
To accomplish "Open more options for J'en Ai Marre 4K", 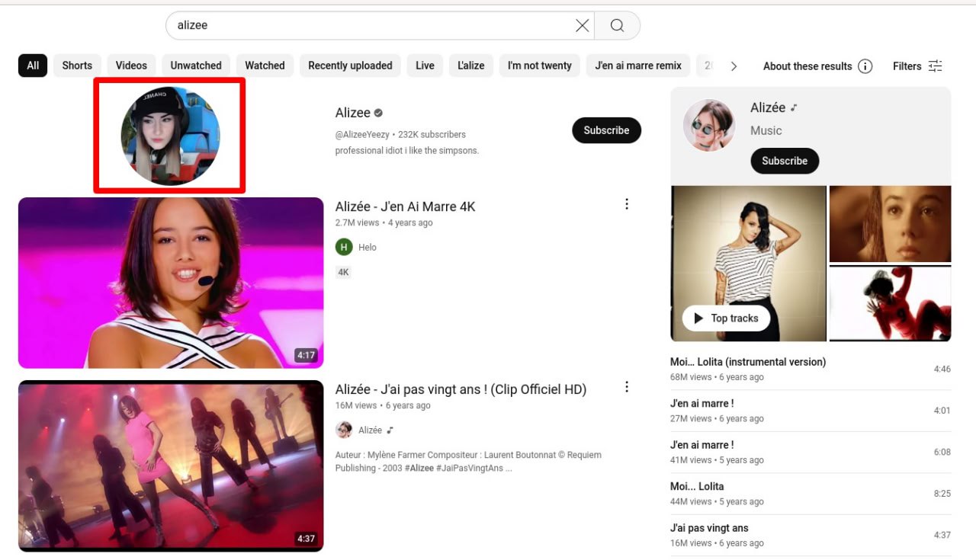I will click(x=627, y=204).
